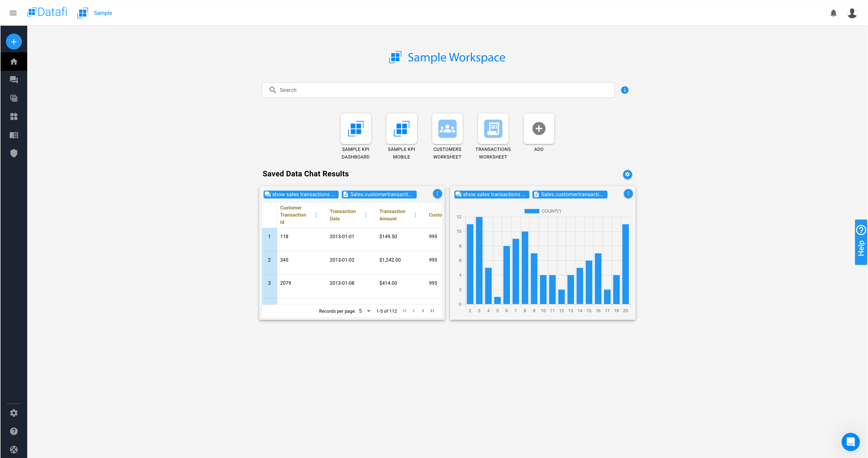The width and height of the screenshot is (868, 458).
Task: Open the Help side tab
Action: click(861, 242)
